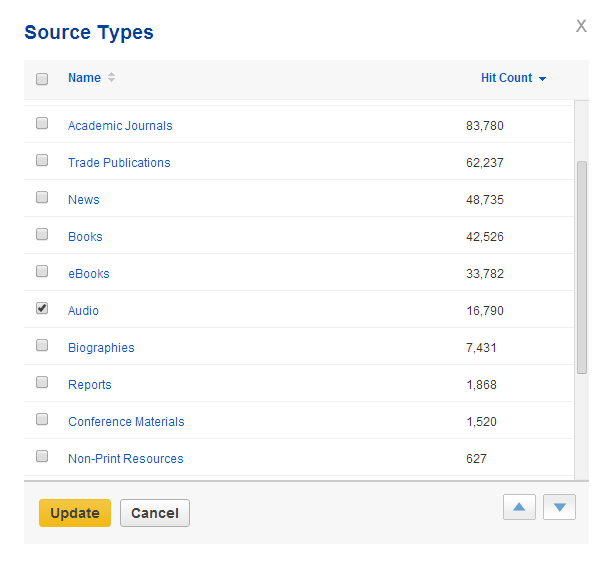Click the down arrow page button

559,507
